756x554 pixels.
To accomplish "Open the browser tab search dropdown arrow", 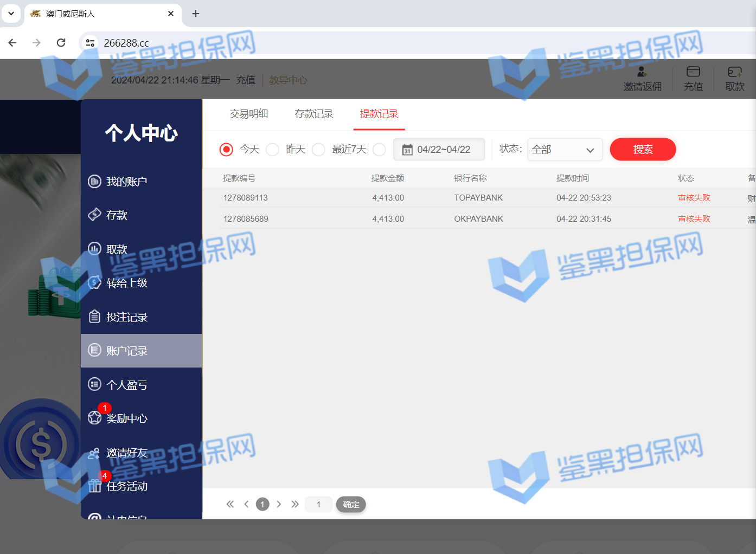I will [11, 14].
